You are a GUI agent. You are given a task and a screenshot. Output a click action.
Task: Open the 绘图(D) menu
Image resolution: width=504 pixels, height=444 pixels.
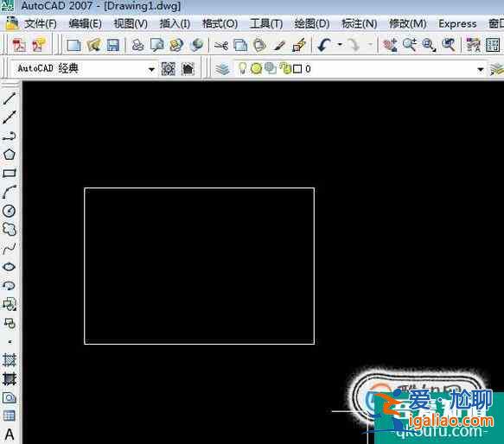click(312, 23)
